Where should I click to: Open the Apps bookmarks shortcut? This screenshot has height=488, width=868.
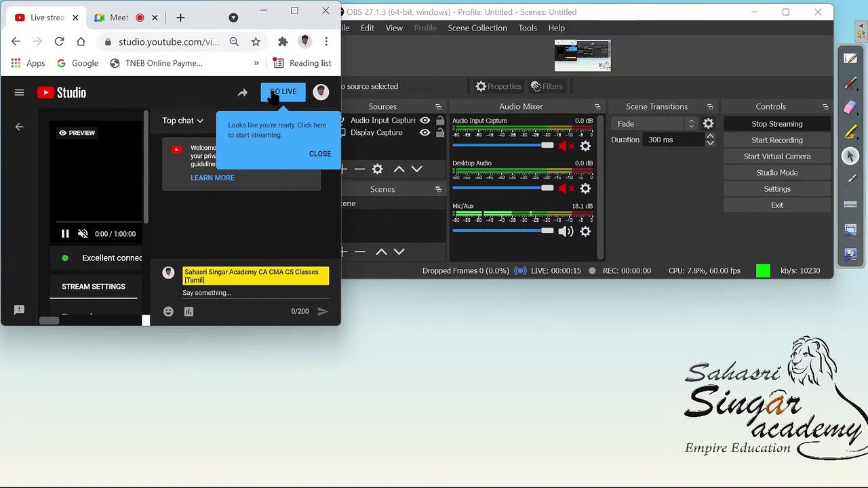(28, 63)
